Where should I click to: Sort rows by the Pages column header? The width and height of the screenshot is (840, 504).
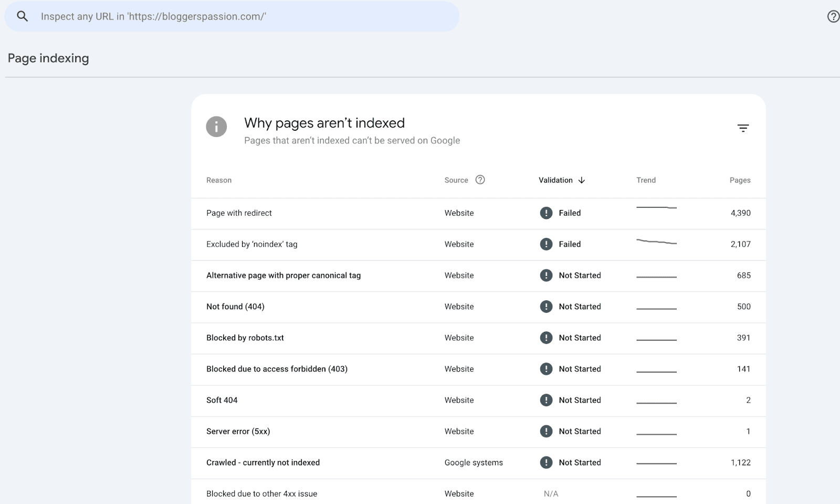tap(740, 180)
